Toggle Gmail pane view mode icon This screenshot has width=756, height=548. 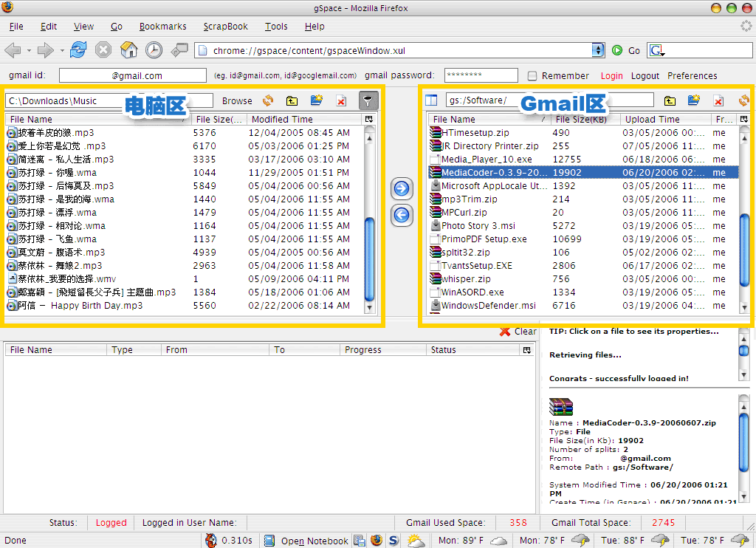point(431,100)
